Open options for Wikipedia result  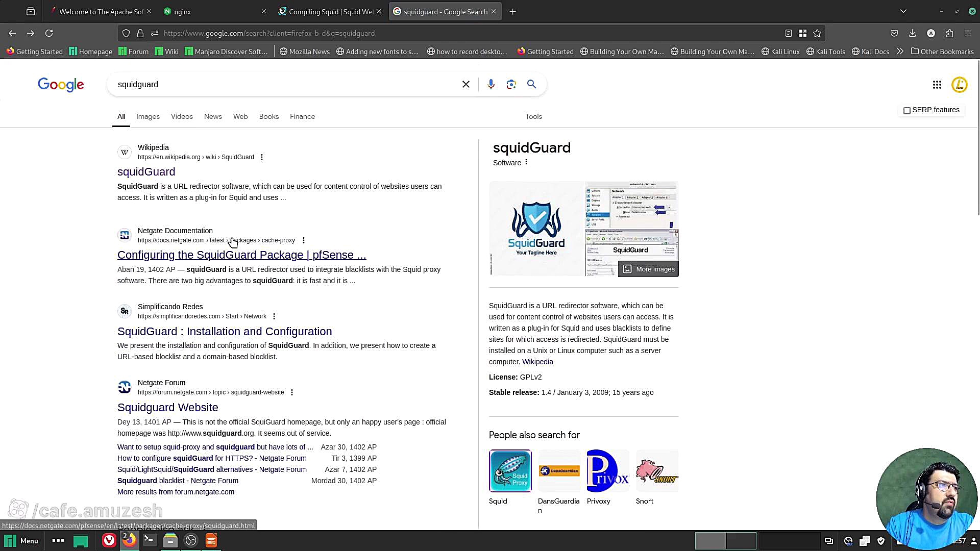point(262,157)
